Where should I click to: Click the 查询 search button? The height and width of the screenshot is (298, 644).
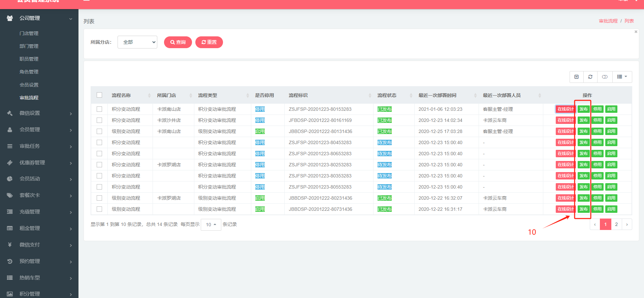pyautogui.click(x=178, y=42)
